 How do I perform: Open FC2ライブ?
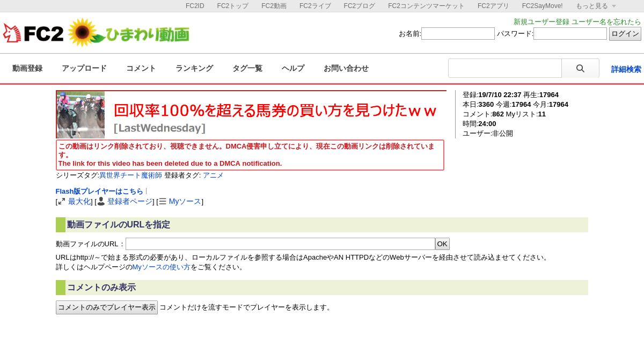[x=315, y=6]
